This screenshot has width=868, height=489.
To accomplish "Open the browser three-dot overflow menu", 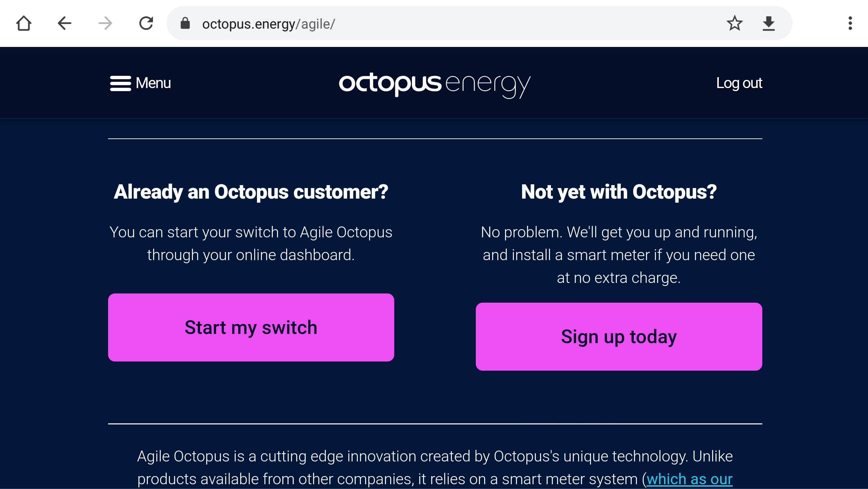I will 850,23.
